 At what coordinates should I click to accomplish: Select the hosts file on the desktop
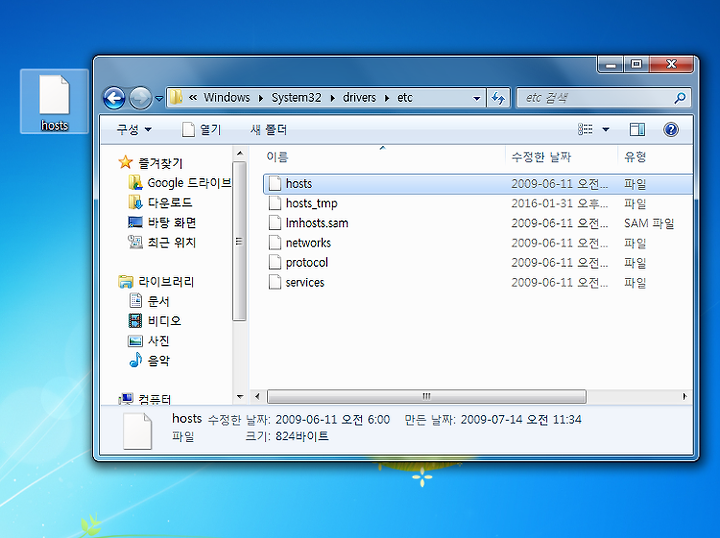coord(54,102)
